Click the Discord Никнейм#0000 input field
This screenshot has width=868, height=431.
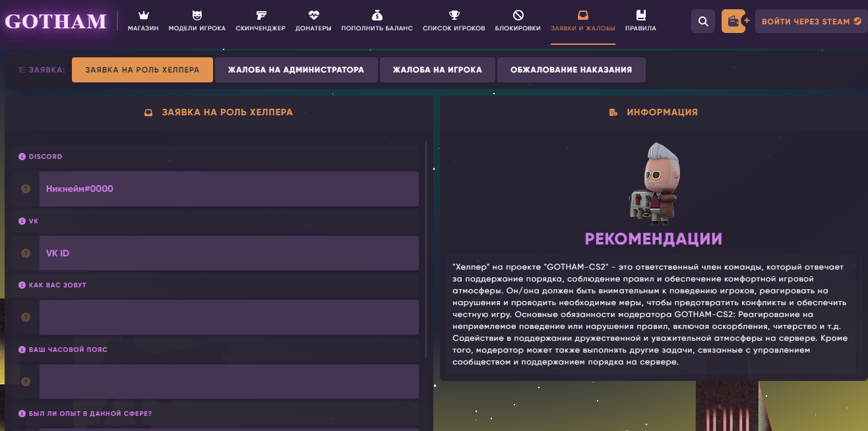coord(229,189)
